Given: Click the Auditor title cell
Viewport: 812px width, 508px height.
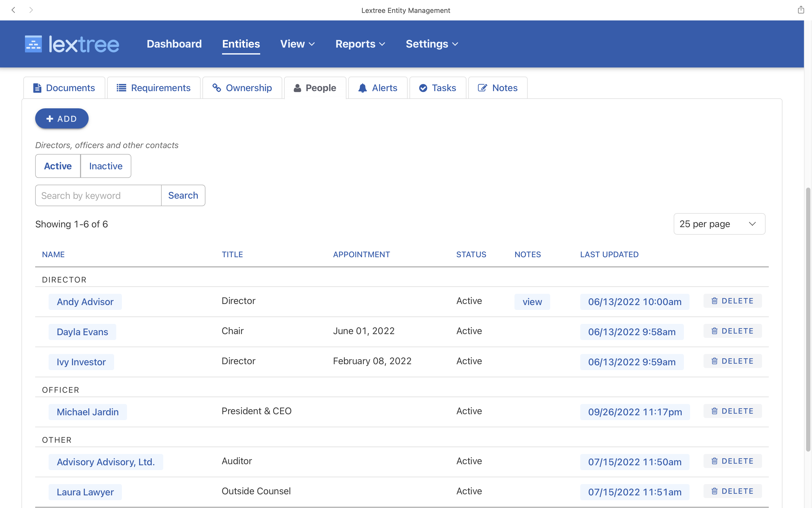Looking at the screenshot, I should (237, 461).
